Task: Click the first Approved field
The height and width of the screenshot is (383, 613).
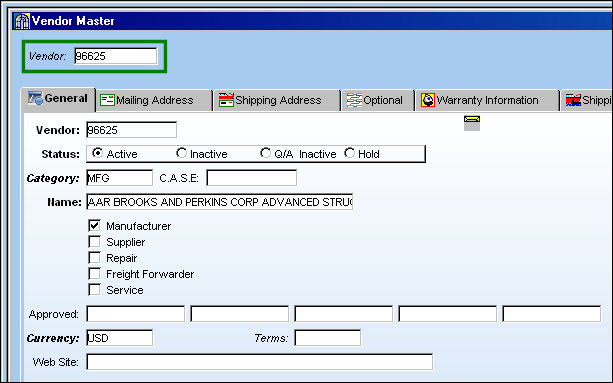Action: [136, 314]
